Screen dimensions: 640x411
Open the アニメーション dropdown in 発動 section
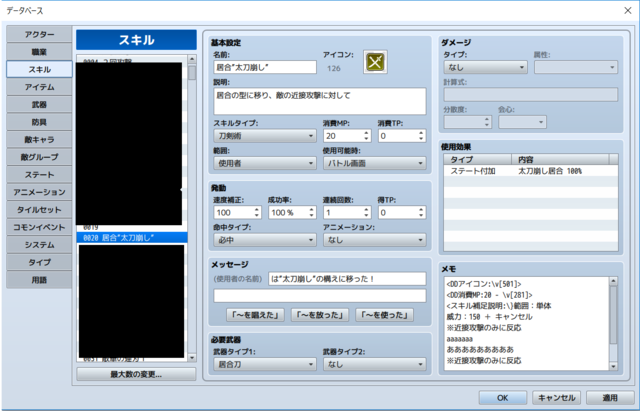375,240
